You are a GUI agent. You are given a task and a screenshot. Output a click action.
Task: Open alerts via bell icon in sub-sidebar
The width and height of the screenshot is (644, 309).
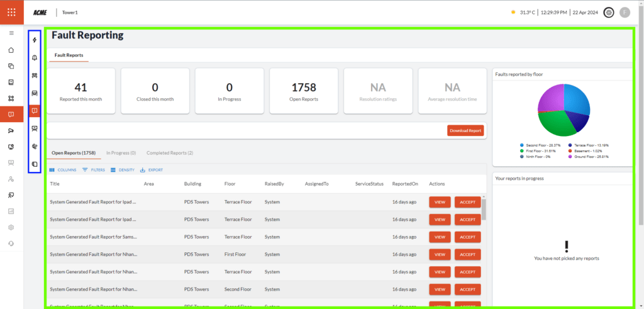pos(35,58)
